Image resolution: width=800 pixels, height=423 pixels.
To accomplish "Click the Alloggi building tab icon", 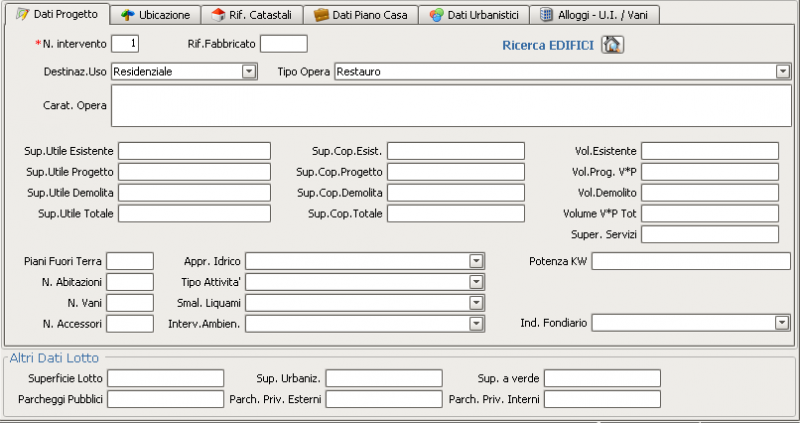I will click(x=546, y=15).
